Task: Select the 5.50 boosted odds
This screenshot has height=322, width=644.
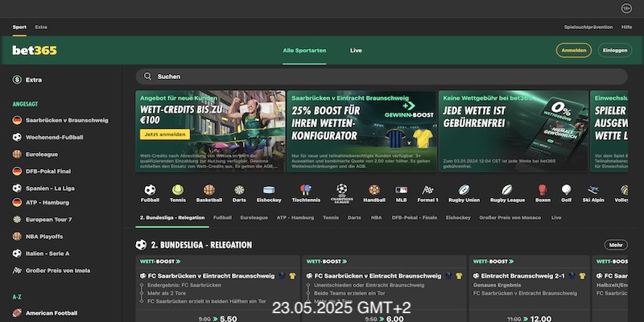Action: click(x=229, y=318)
